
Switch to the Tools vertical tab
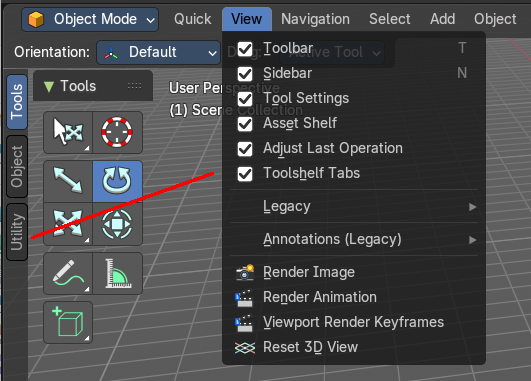[17, 102]
